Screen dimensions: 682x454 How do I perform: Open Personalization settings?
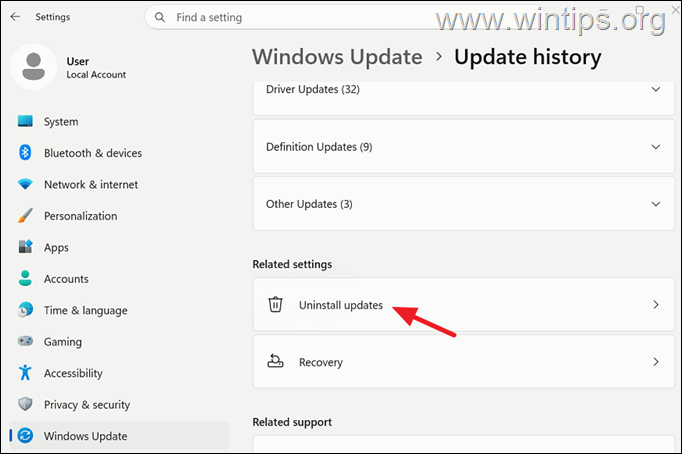pyautogui.click(x=119, y=216)
